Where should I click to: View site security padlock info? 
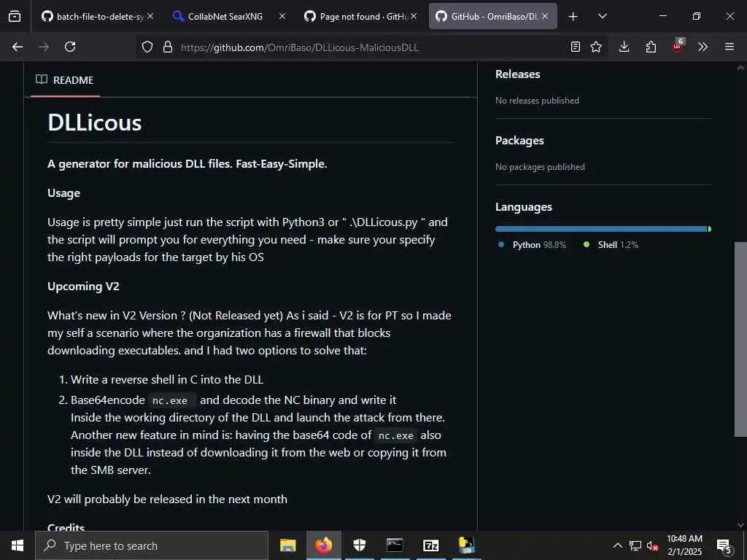pos(167,47)
